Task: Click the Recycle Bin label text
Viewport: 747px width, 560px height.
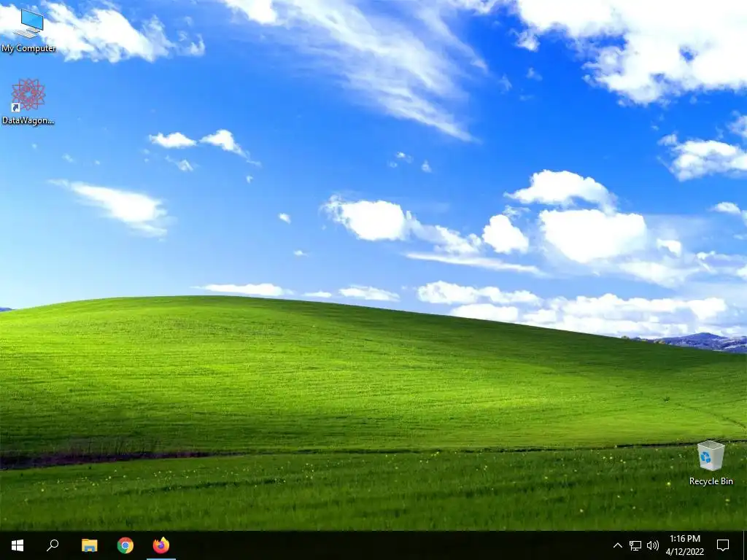Action: pos(711,481)
